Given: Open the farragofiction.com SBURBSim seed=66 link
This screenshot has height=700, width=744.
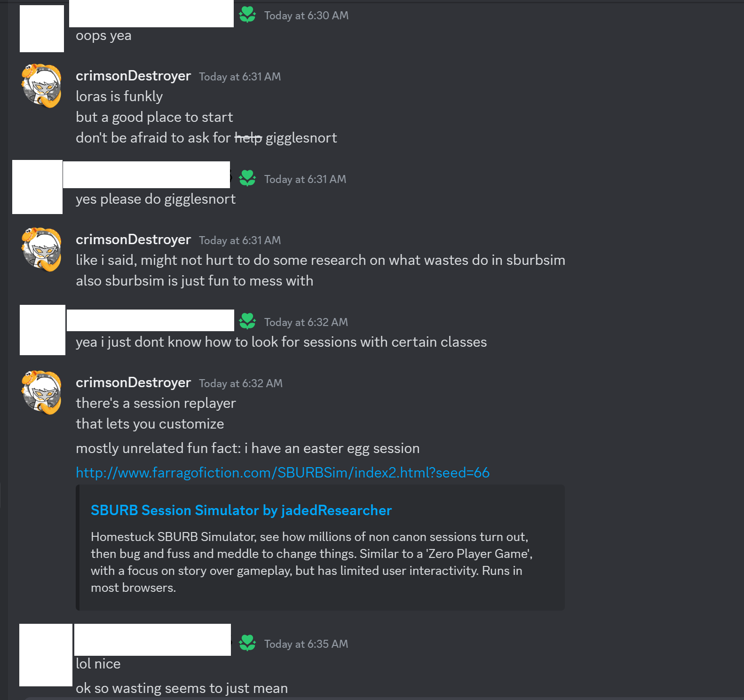Looking at the screenshot, I should [283, 473].
